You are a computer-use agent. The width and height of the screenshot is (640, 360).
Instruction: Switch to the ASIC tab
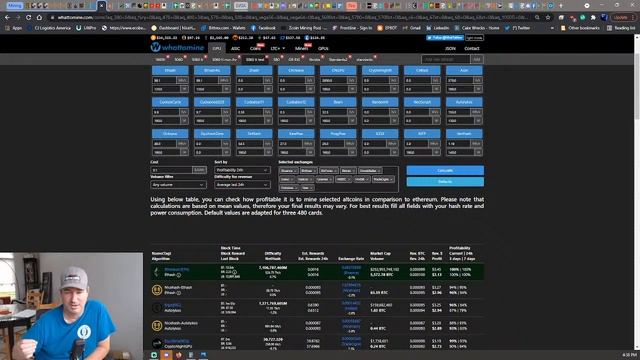click(x=236, y=49)
